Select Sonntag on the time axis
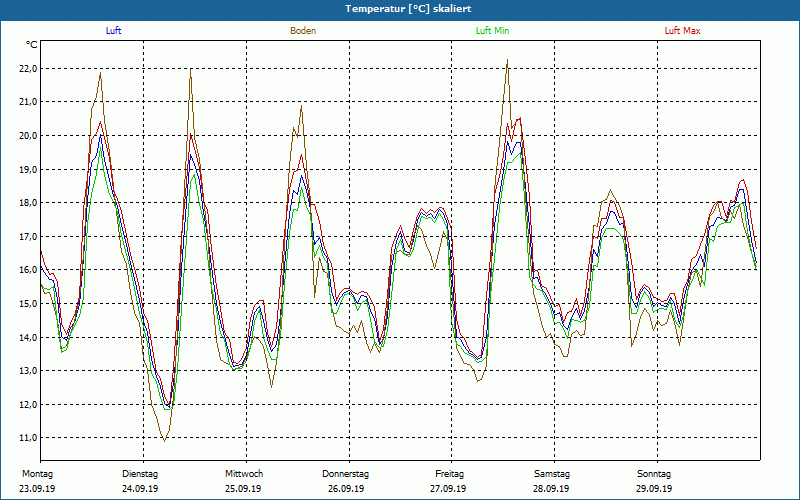Image resolution: width=800 pixels, height=500 pixels. (655, 473)
